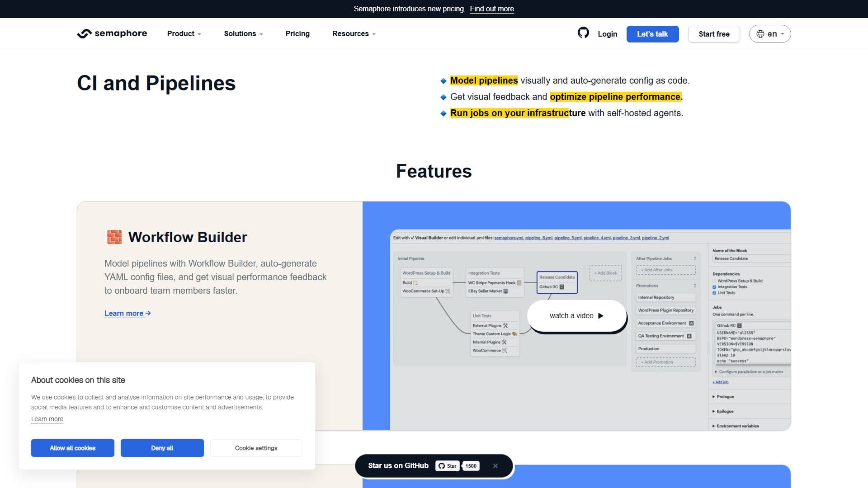Viewport: 868px width, 488px height.
Task: Click highlighted Run jobs on your infrastructure text
Action: (518, 113)
